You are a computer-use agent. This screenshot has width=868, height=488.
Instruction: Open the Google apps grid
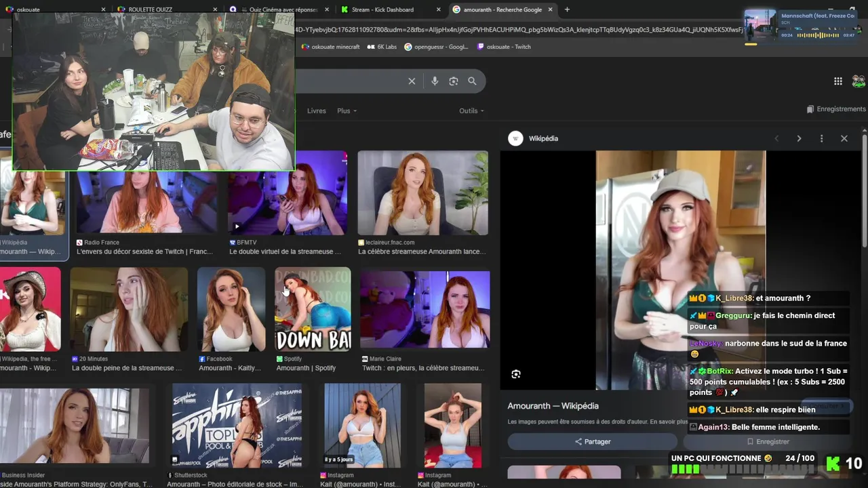[838, 81]
